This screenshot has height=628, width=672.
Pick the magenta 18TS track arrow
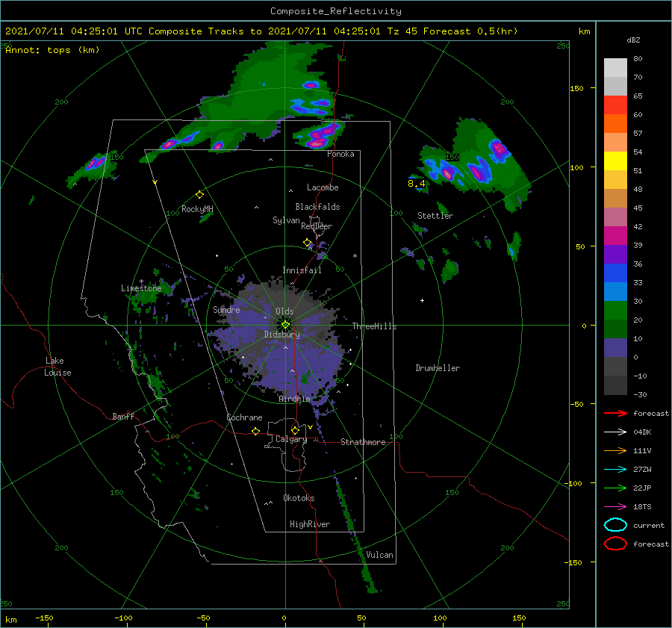click(x=615, y=507)
